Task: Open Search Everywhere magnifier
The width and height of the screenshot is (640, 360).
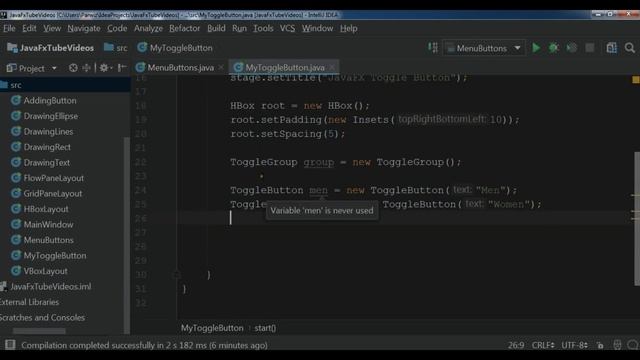Action: (630, 48)
